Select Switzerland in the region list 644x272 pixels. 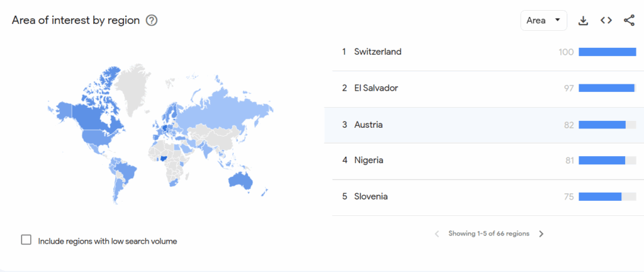coord(377,52)
